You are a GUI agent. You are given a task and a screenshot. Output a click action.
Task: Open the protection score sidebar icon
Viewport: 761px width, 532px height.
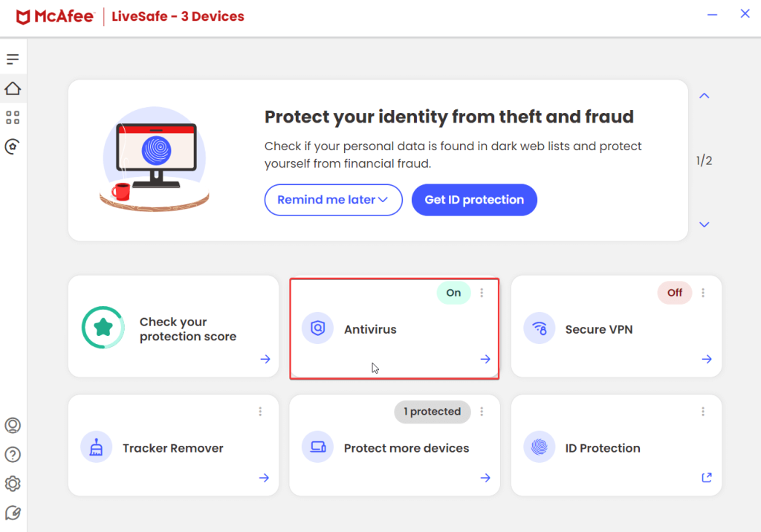(13, 146)
